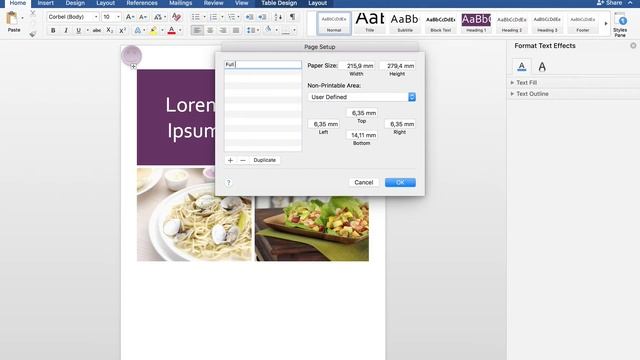Select the Text Fill & Outline tab icon
This screenshot has width=640, height=360.
(522, 67)
